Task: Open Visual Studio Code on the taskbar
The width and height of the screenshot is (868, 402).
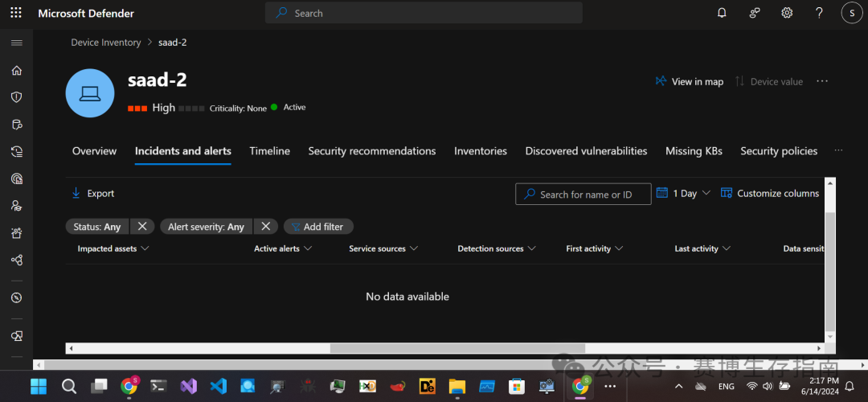Action: tap(219, 386)
